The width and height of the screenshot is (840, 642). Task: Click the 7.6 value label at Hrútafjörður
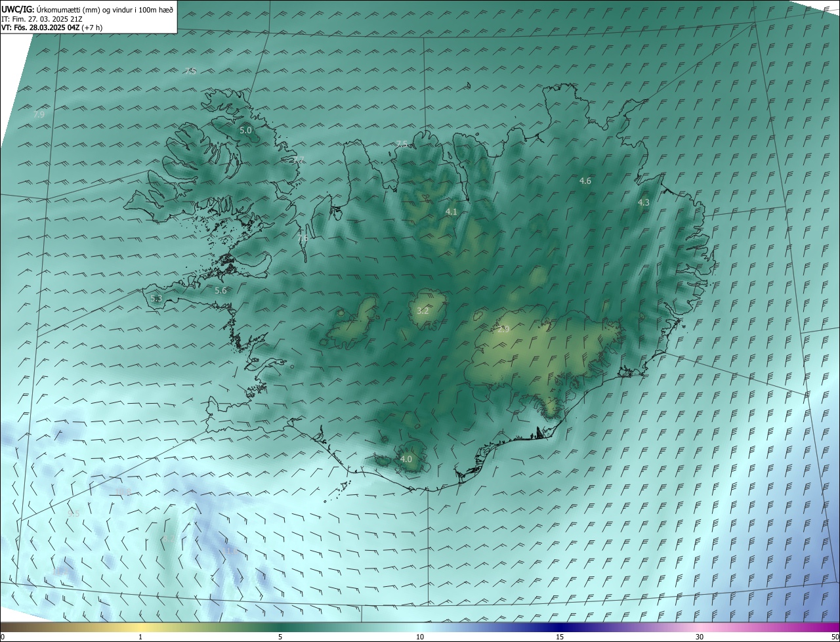click(x=303, y=238)
